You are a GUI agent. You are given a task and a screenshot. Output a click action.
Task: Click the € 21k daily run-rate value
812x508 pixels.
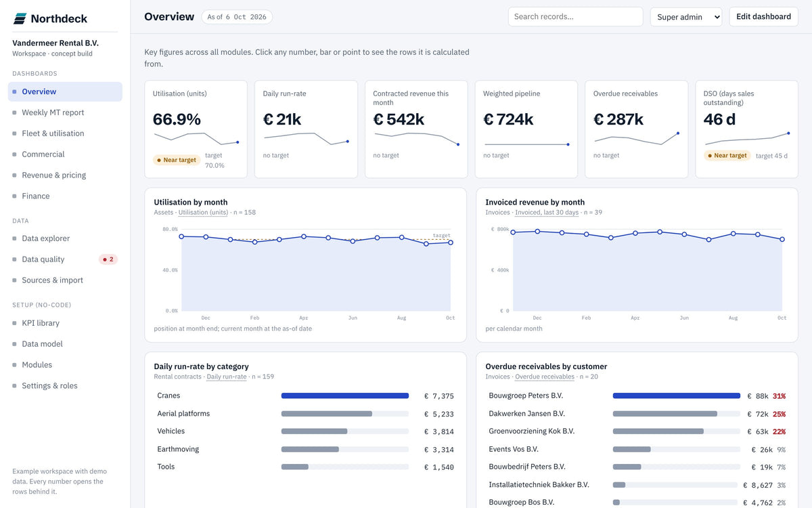point(282,119)
